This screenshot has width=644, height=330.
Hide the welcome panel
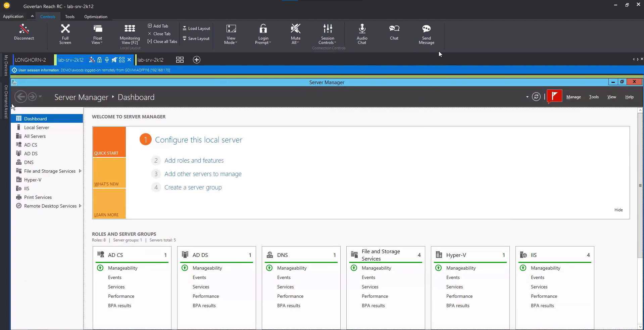click(x=618, y=210)
